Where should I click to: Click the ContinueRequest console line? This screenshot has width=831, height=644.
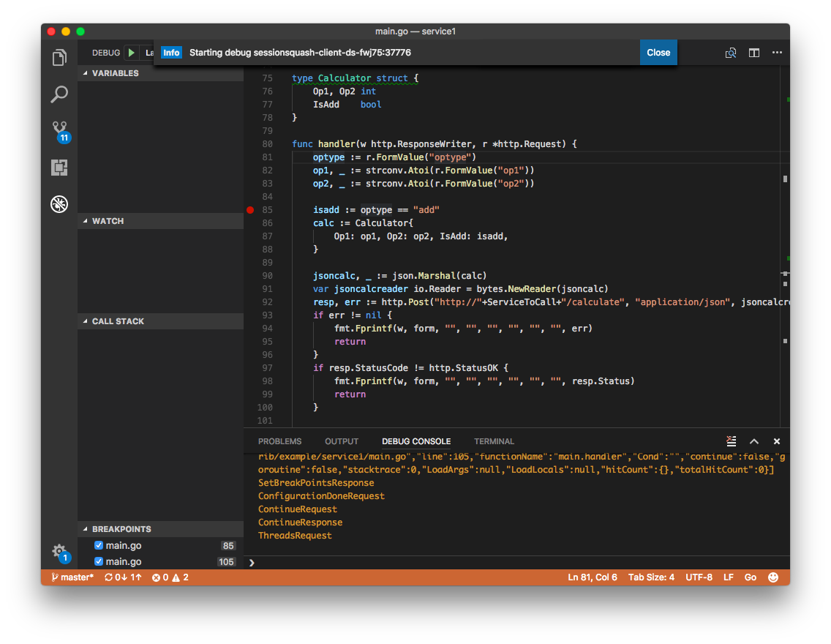[x=297, y=509]
